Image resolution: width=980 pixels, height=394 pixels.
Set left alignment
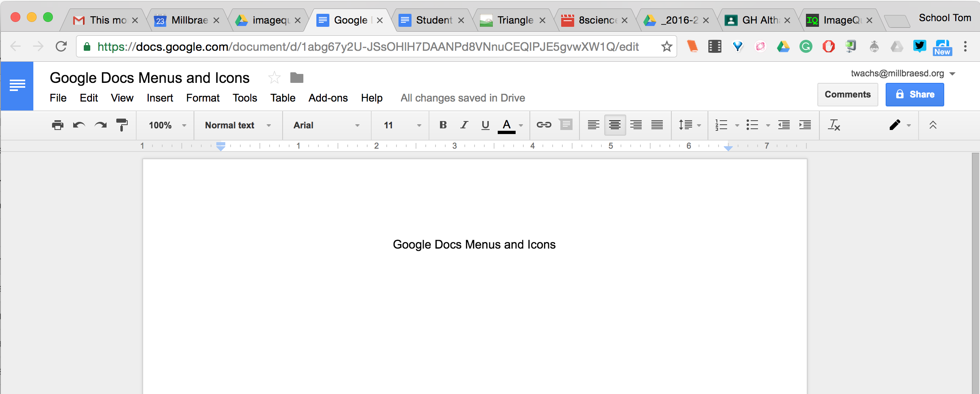coord(594,125)
